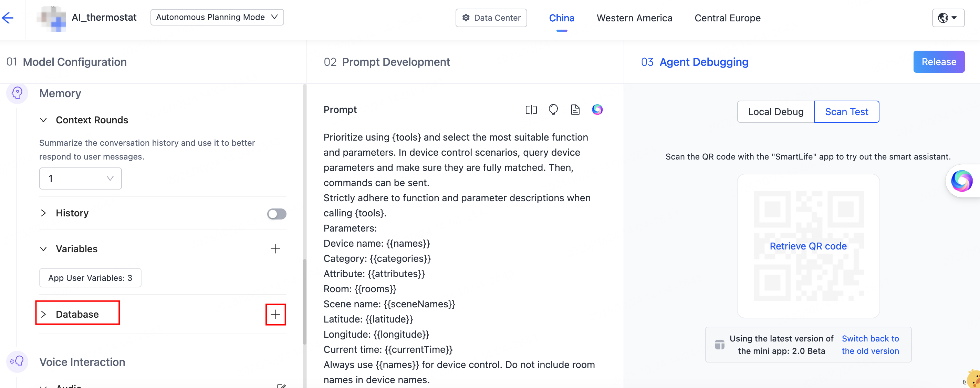Viewport: 980px width, 388px height.
Task: Enable the History toggle switch
Action: [x=277, y=214]
